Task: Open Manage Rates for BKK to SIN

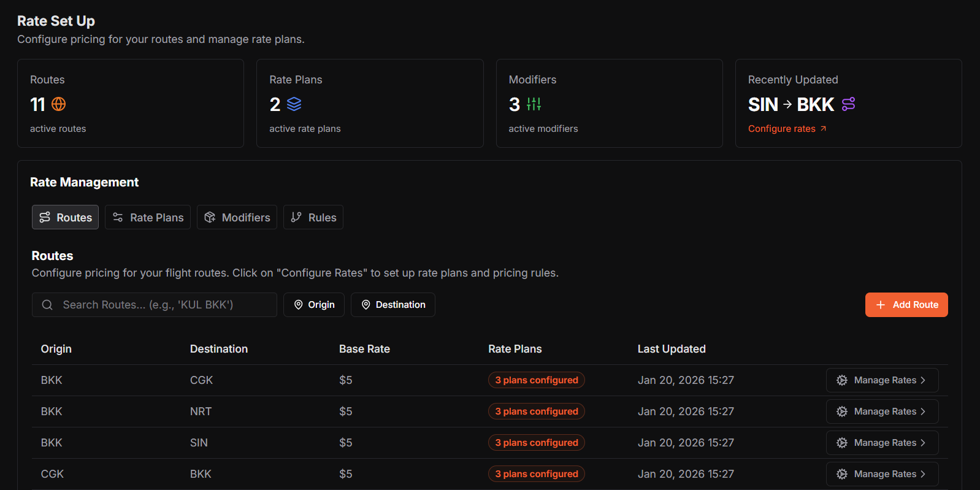Action: tap(882, 443)
